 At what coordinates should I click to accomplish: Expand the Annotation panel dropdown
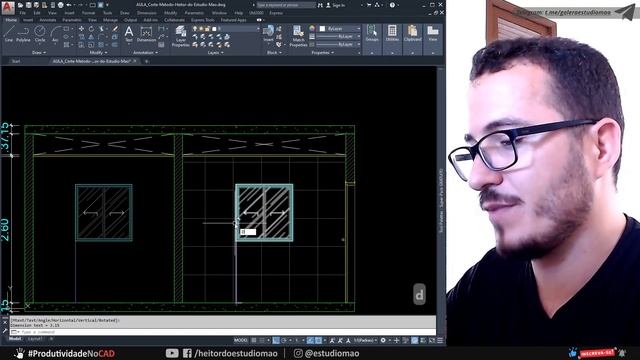[145, 53]
